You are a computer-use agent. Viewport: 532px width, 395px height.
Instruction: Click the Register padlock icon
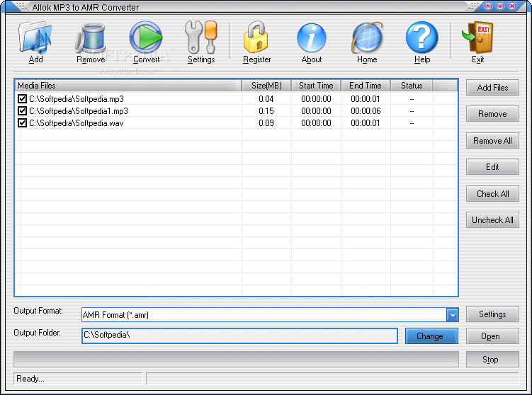click(256, 38)
